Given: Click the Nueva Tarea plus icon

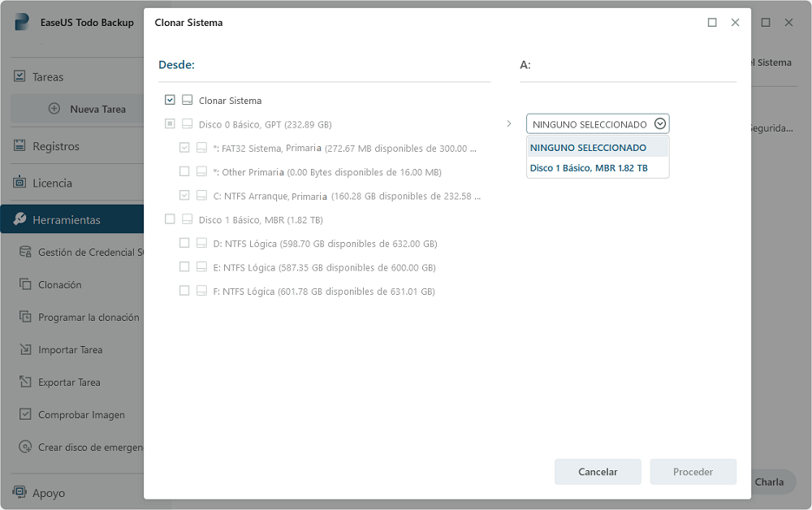Looking at the screenshot, I should (54, 109).
